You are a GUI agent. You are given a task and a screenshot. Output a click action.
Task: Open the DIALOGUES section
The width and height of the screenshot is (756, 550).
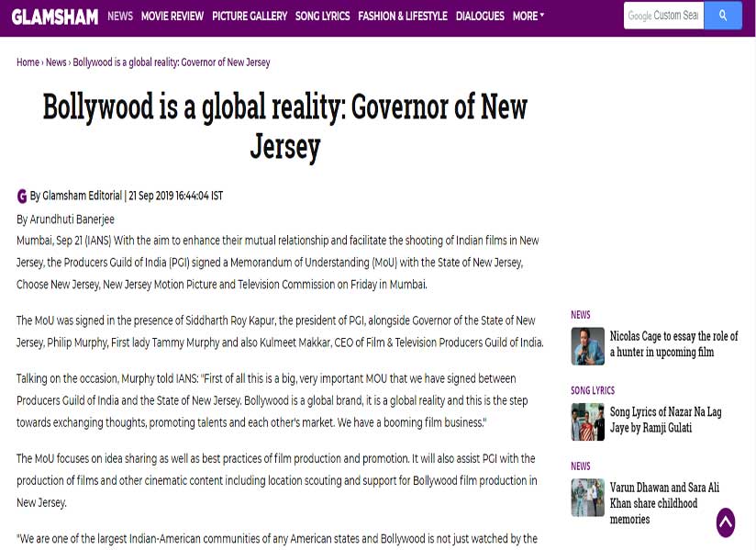pyautogui.click(x=480, y=16)
